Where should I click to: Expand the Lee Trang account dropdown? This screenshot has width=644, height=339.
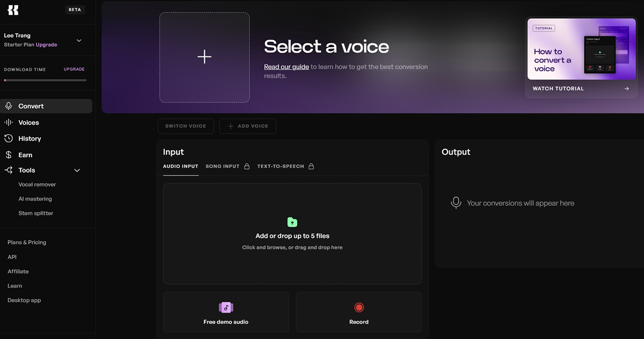79,40
